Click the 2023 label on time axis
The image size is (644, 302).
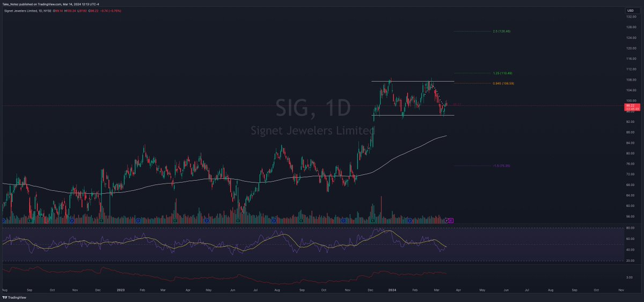pyautogui.click(x=120, y=289)
